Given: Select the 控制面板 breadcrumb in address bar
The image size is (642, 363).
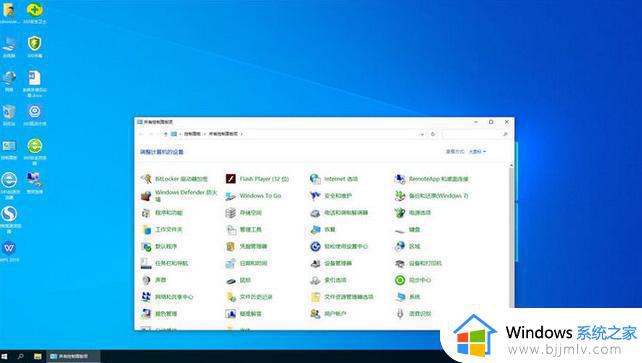Looking at the screenshot, I should tap(192, 134).
